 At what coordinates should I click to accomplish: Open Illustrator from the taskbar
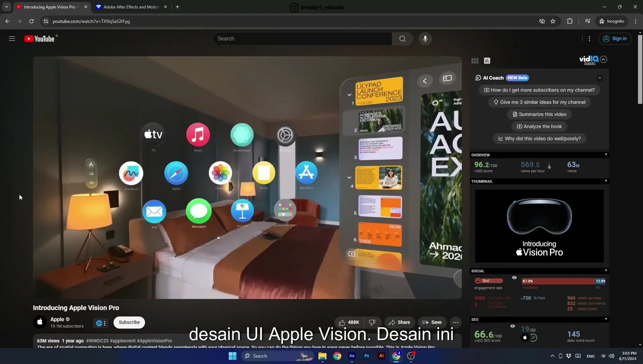pos(381,356)
